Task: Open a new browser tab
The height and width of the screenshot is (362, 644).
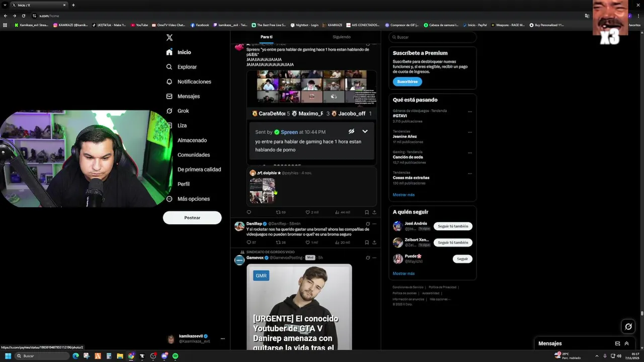Action: [73, 5]
